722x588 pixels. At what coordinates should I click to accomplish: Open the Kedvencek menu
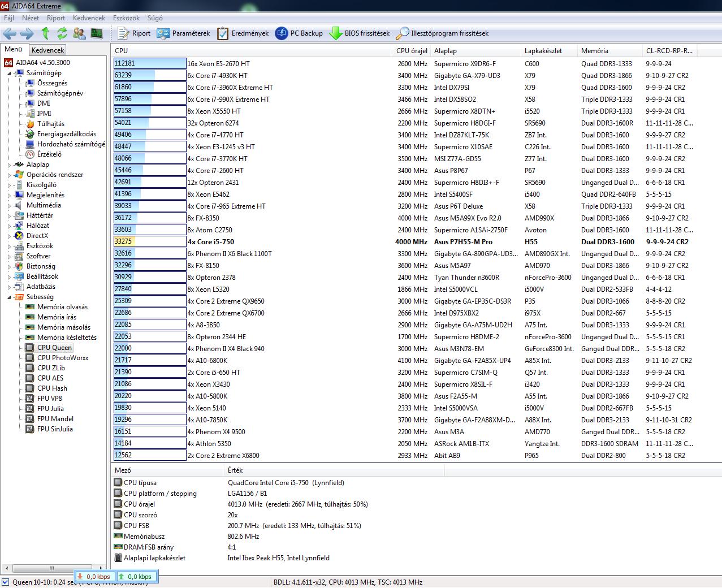click(x=89, y=18)
